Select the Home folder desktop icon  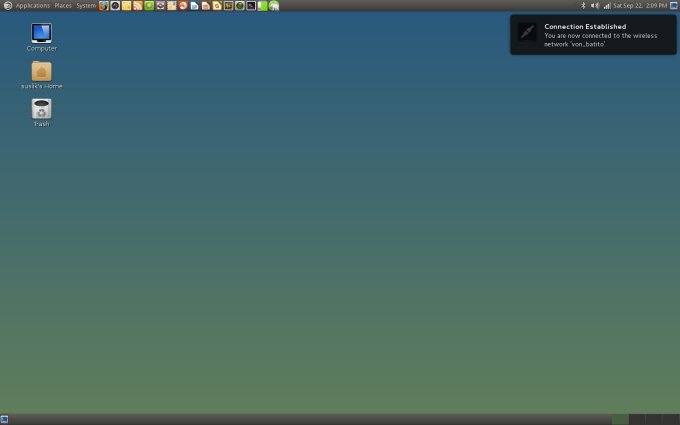coord(42,75)
